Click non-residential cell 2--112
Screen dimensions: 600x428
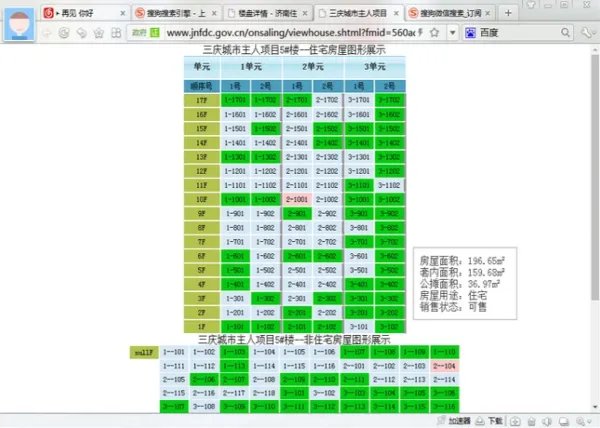(384, 379)
